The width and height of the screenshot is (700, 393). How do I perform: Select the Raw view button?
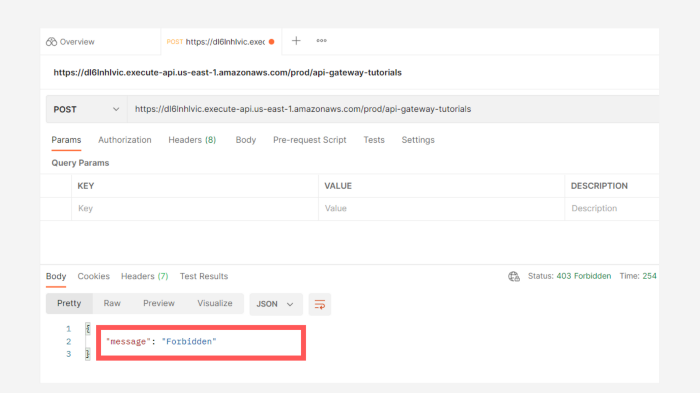(112, 303)
